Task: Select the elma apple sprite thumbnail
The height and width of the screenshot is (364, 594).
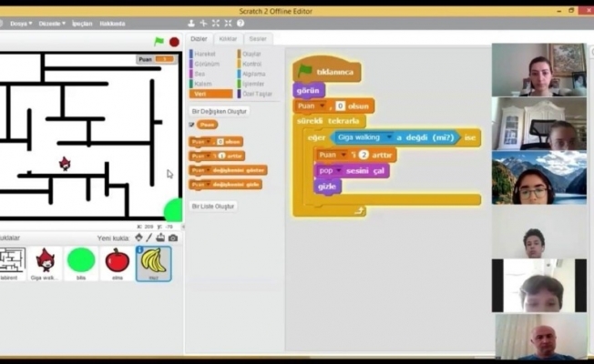Action: 117,262
